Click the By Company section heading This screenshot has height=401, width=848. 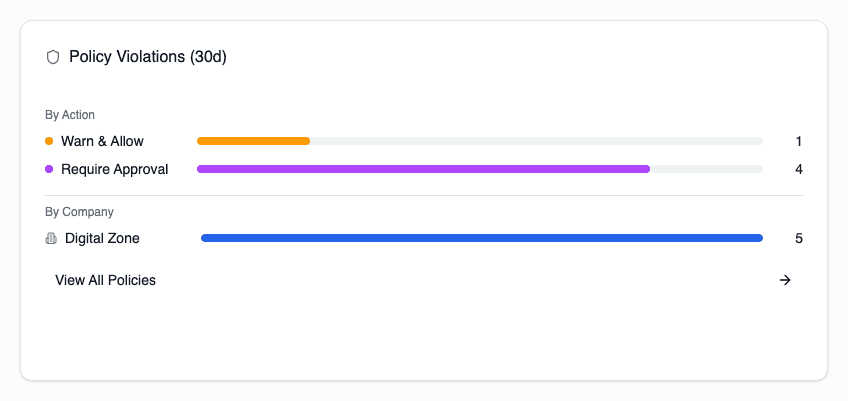pyautogui.click(x=79, y=212)
